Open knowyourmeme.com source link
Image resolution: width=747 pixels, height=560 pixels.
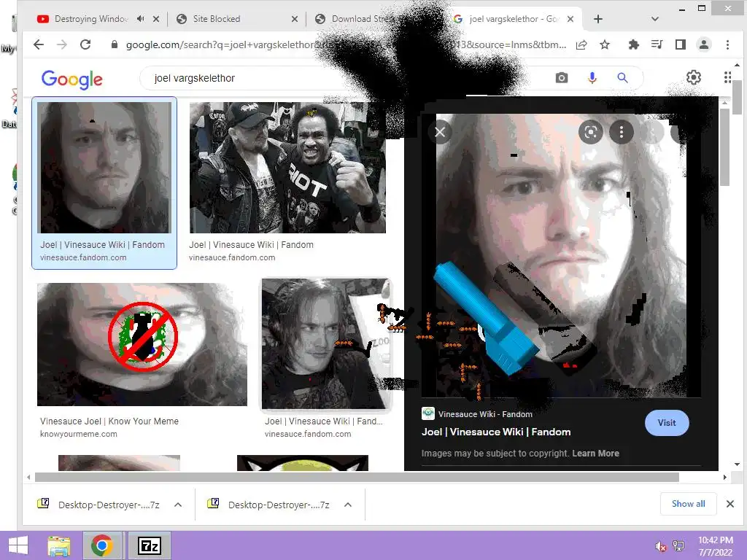coord(79,434)
